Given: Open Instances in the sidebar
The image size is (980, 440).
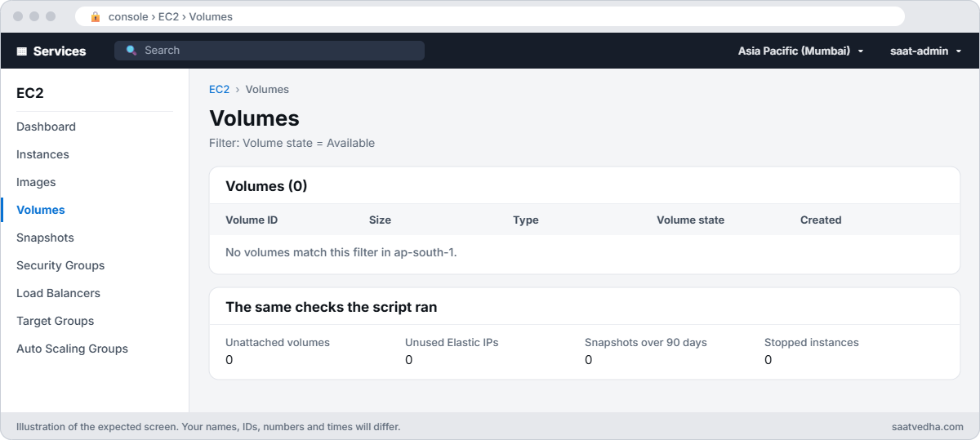Looking at the screenshot, I should point(42,154).
